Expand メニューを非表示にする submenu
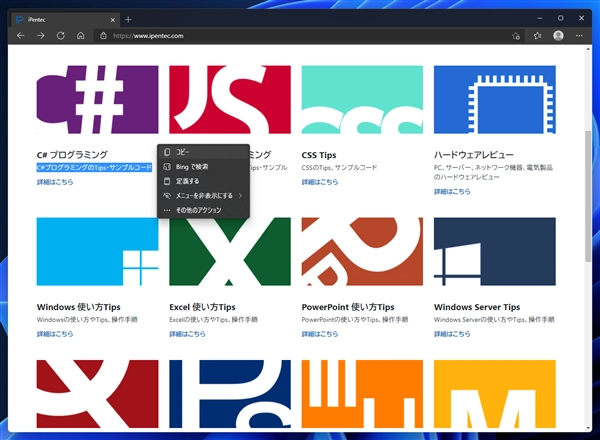Screen dimensions: 600x440 (203, 196)
